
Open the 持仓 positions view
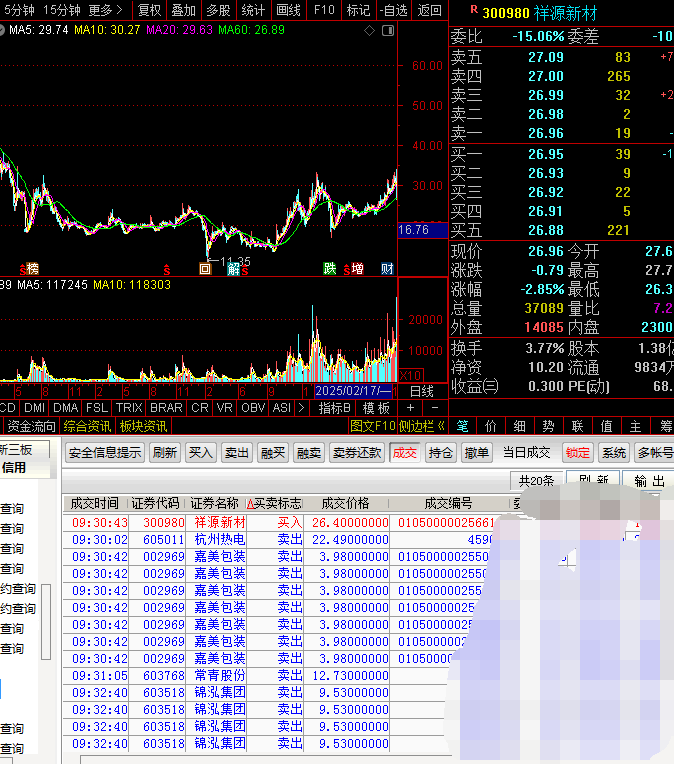click(440, 453)
